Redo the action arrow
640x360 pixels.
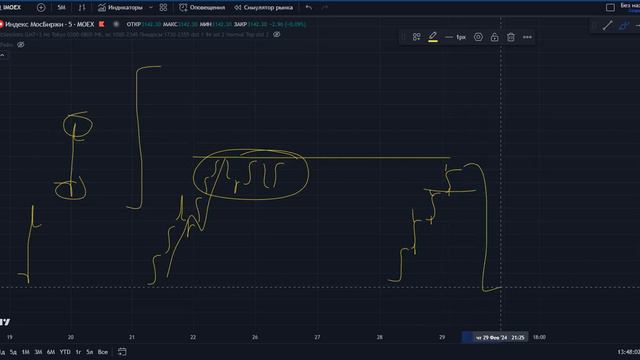(324, 7)
